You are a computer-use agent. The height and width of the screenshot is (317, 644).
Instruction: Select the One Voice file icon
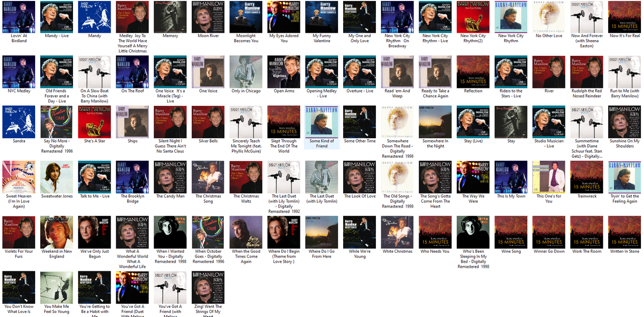click(208, 72)
